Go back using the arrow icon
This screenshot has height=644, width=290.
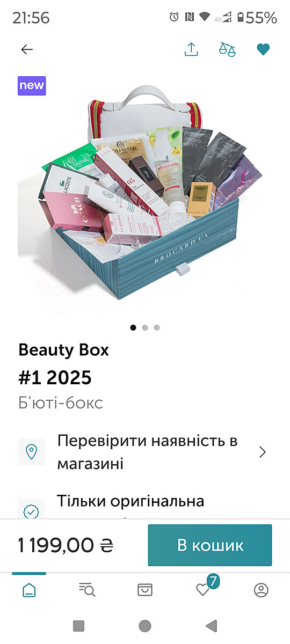point(27,50)
